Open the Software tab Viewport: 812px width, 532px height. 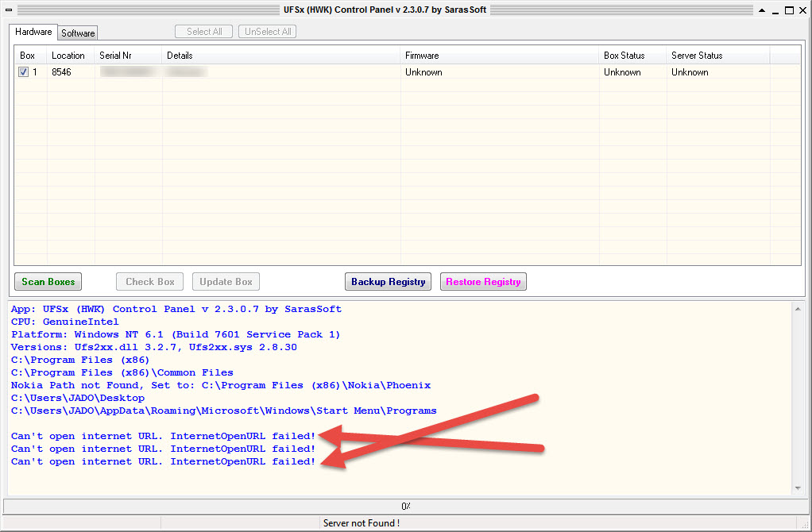pyautogui.click(x=78, y=33)
